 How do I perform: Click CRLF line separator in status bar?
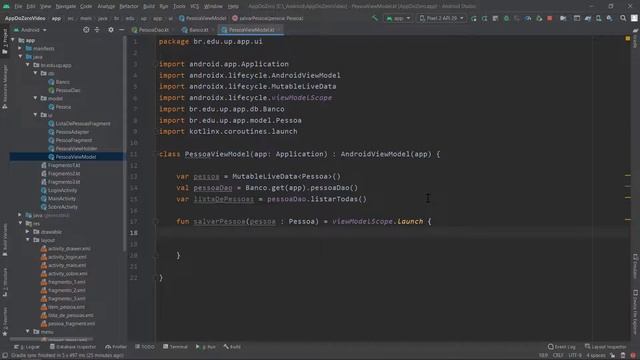pos(558,356)
